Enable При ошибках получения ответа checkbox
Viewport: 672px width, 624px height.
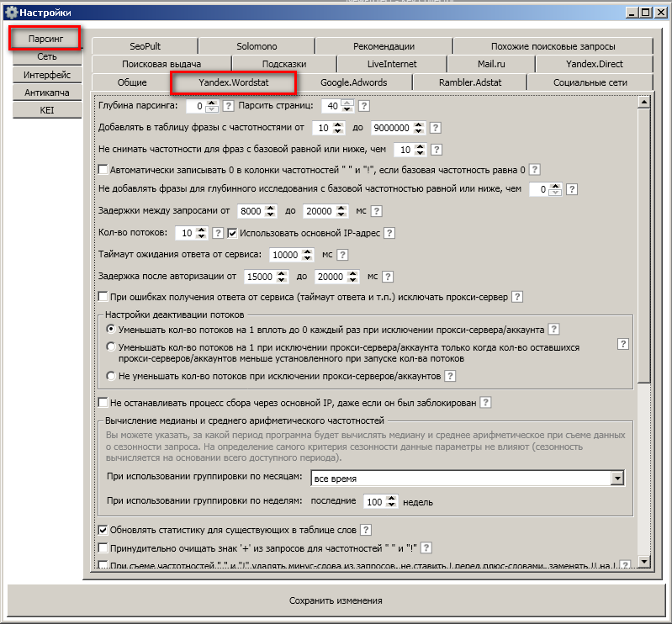(x=103, y=297)
